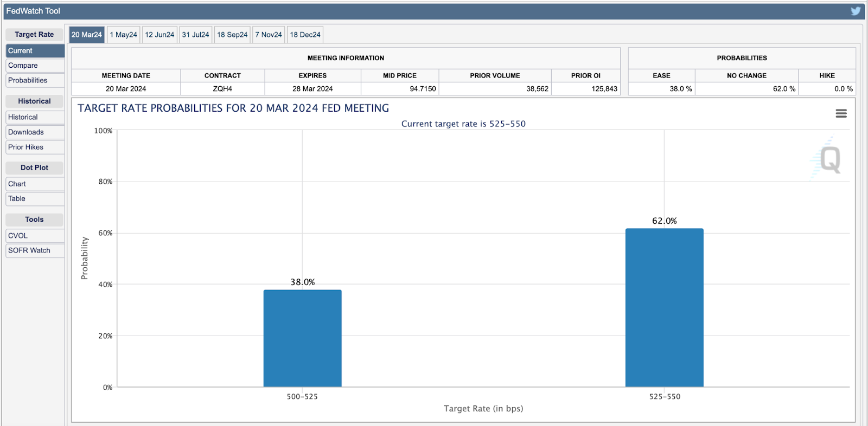Click the CONTRACT column header
868x426 pixels.
[x=222, y=76]
